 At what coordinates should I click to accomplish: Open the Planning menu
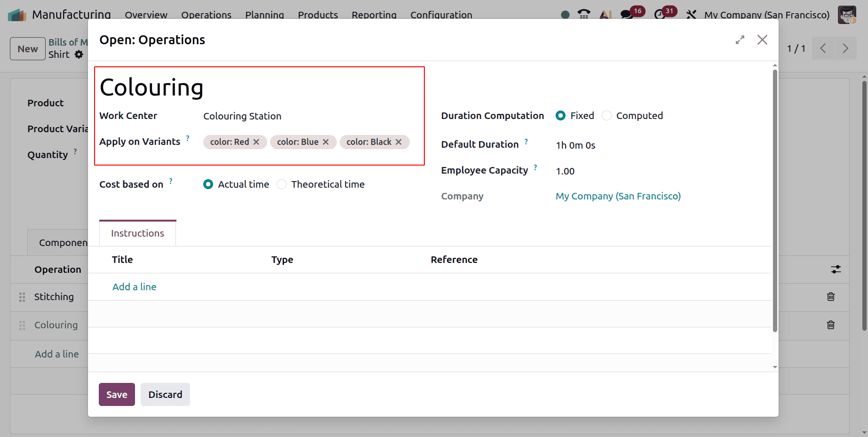click(x=264, y=15)
